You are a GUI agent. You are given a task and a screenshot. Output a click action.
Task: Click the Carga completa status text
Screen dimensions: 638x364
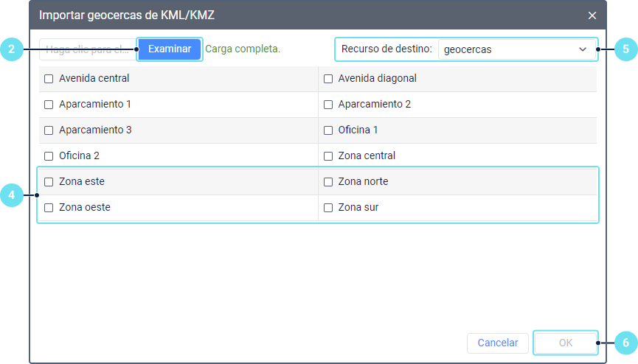click(x=243, y=49)
